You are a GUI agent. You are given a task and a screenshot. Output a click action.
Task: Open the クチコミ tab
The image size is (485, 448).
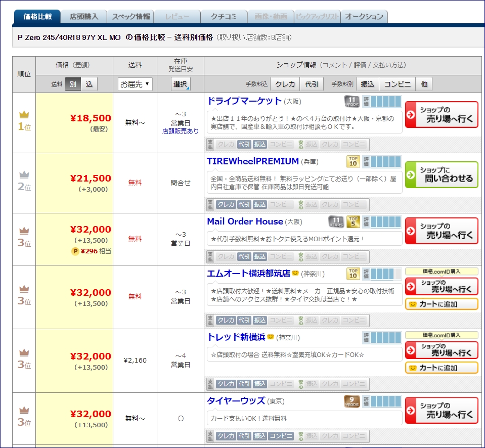[224, 17]
